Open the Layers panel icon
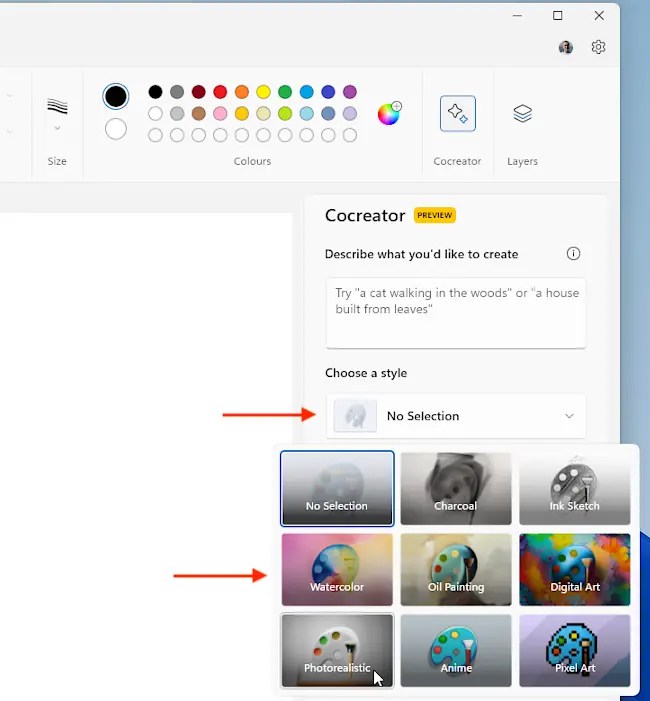Image resolution: width=650 pixels, height=701 pixels. pyautogui.click(x=522, y=114)
